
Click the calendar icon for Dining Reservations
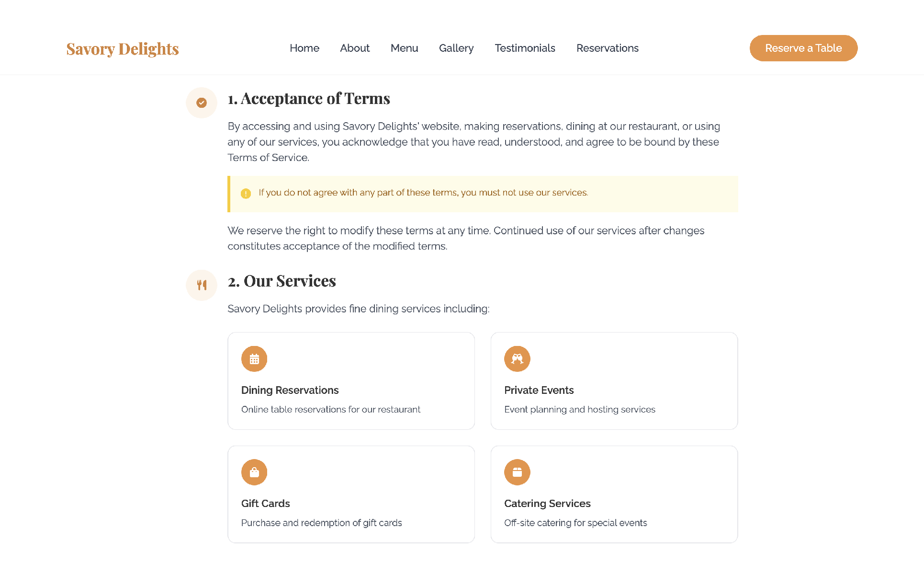point(254,359)
